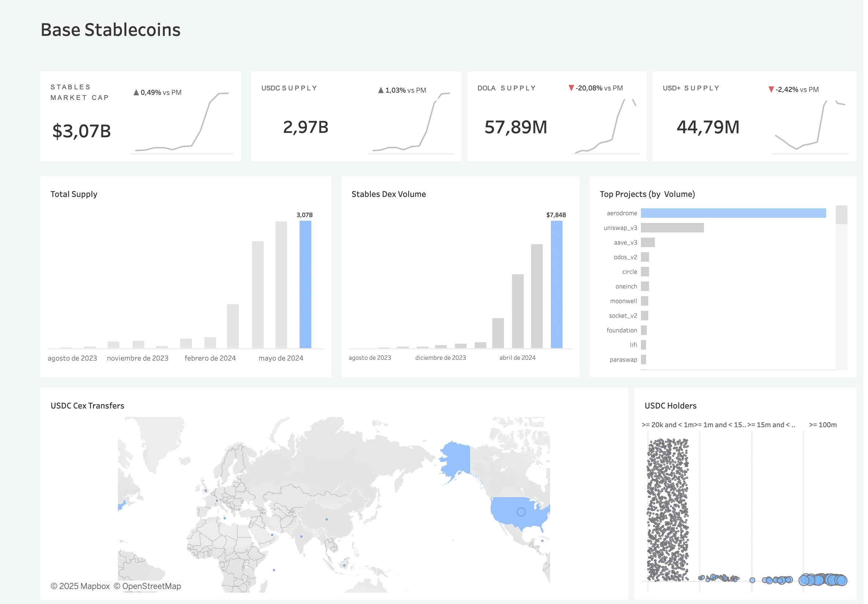Click the Base Stablecoins title

[110, 30]
